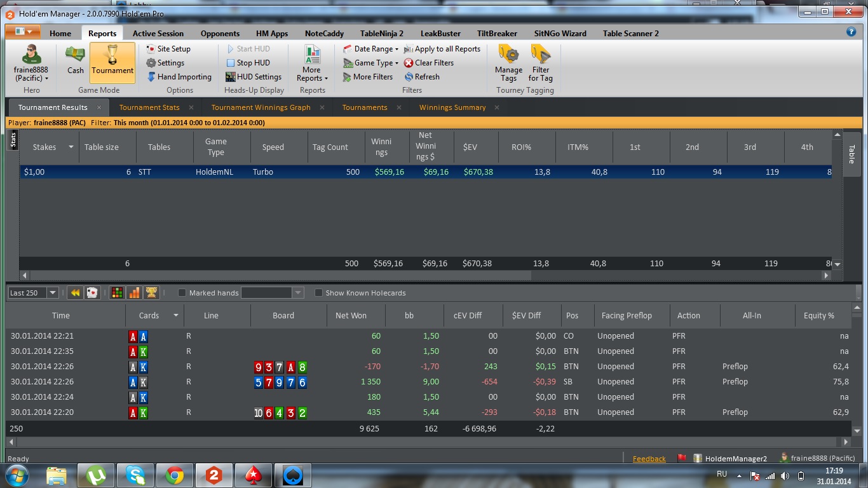Sort hands by Equity % column
Viewport: 868px width, 488px height.
pos(824,315)
